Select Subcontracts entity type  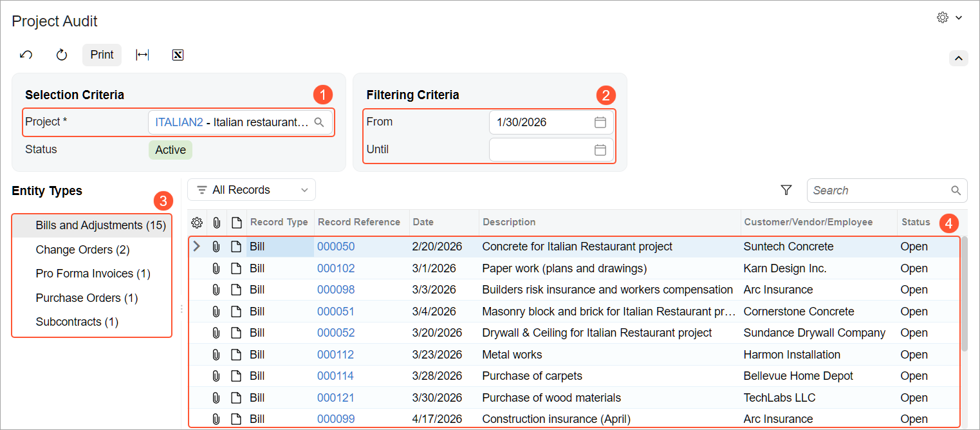click(91, 322)
